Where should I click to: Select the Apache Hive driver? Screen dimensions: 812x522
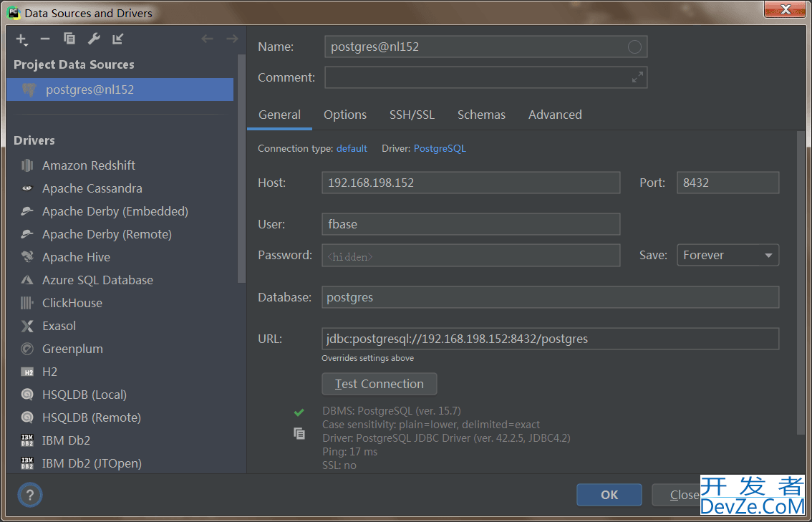tap(76, 257)
